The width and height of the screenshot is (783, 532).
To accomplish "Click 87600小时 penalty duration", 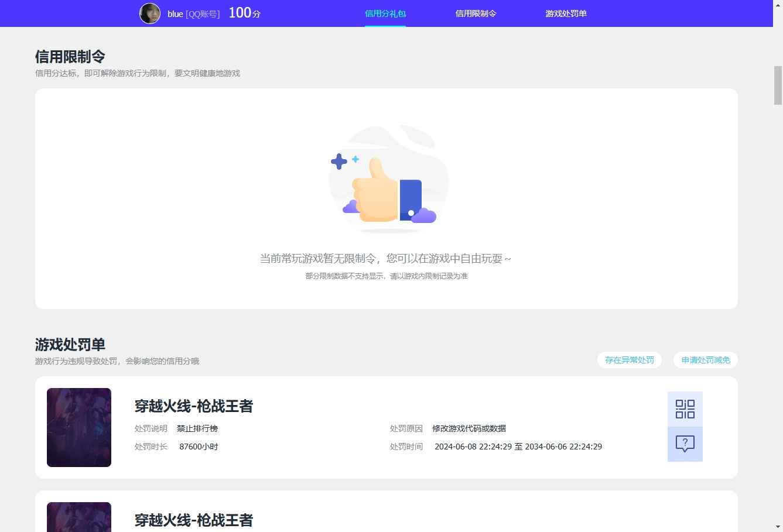I will pyautogui.click(x=199, y=447).
